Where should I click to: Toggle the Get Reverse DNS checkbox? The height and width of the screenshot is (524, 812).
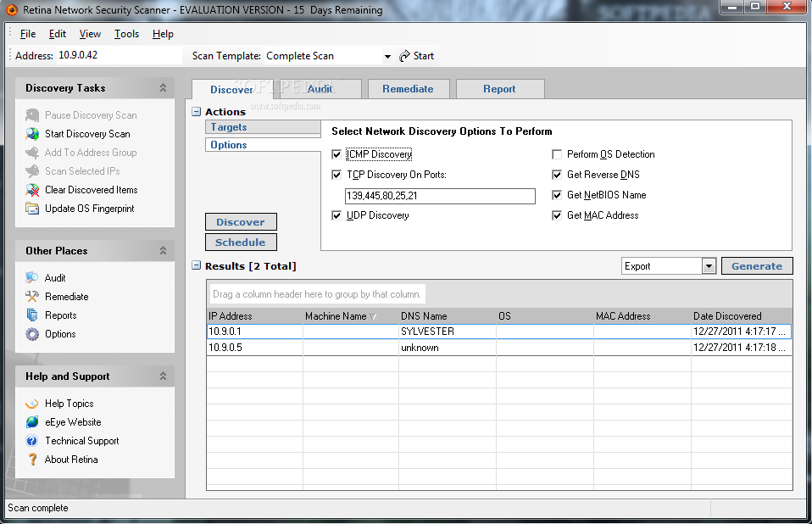point(557,175)
